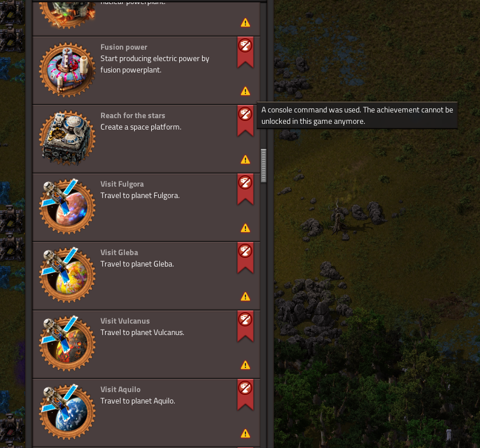The height and width of the screenshot is (448, 480).
Task: Click the warning triangle on Visit Fulgora
Action: [245, 228]
